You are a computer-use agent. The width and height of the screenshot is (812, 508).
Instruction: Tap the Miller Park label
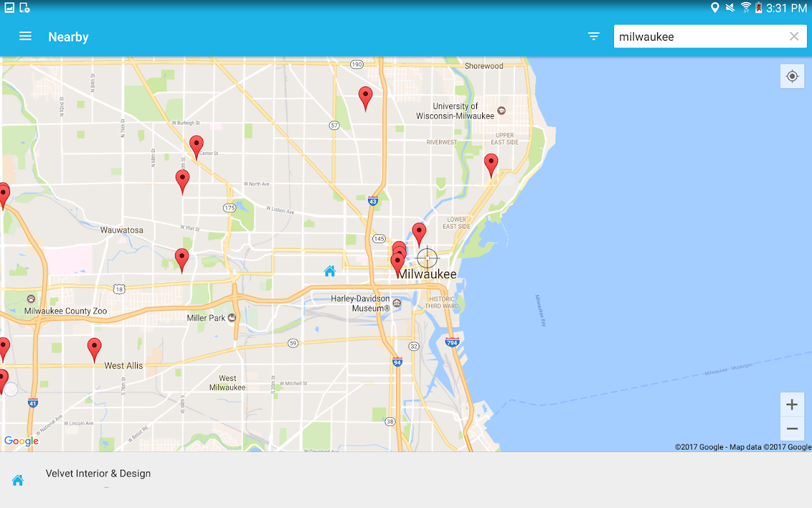[x=206, y=318]
